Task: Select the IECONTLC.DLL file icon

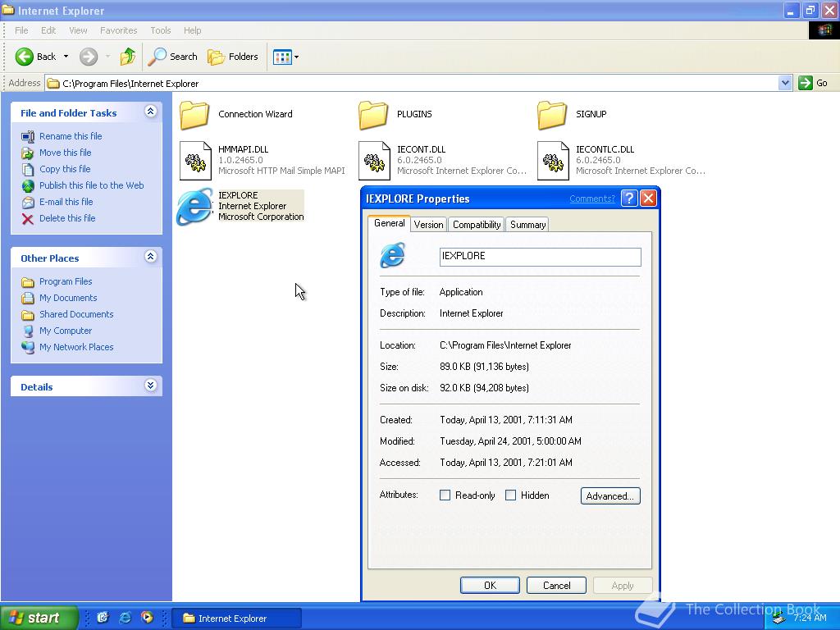Action: [553, 161]
